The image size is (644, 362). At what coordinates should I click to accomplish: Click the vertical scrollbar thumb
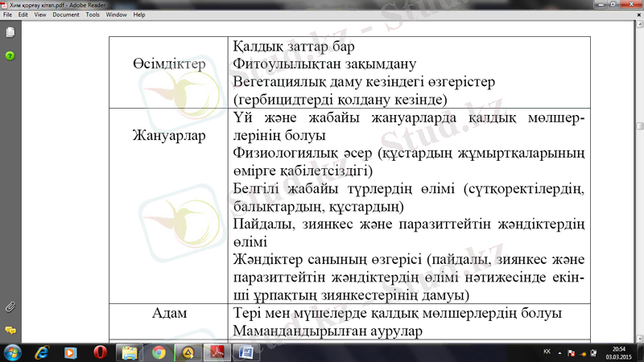click(640, 126)
